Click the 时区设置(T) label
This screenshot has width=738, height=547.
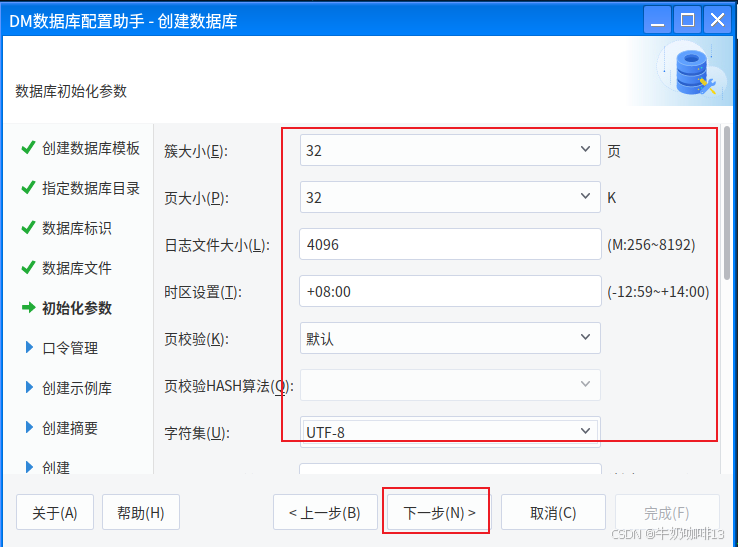click(x=203, y=292)
